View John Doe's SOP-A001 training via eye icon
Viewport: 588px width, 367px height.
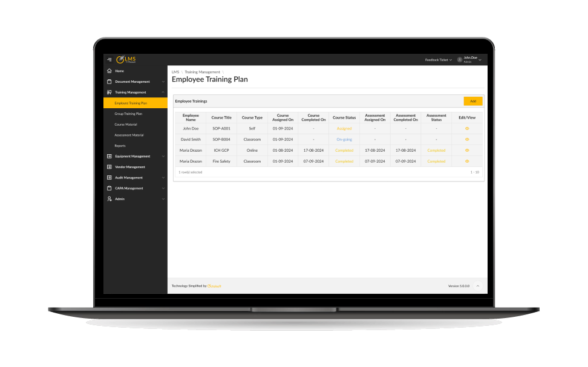click(x=466, y=129)
